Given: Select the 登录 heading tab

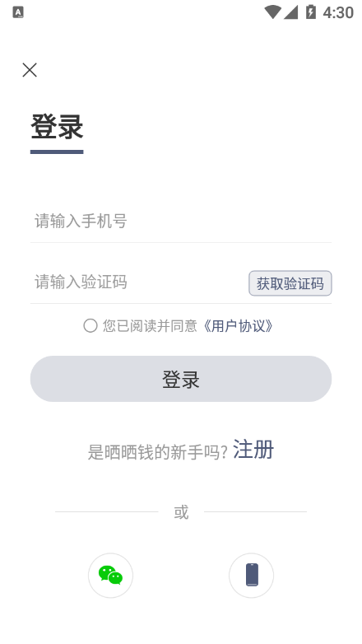Looking at the screenshot, I should click(x=57, y=127).
